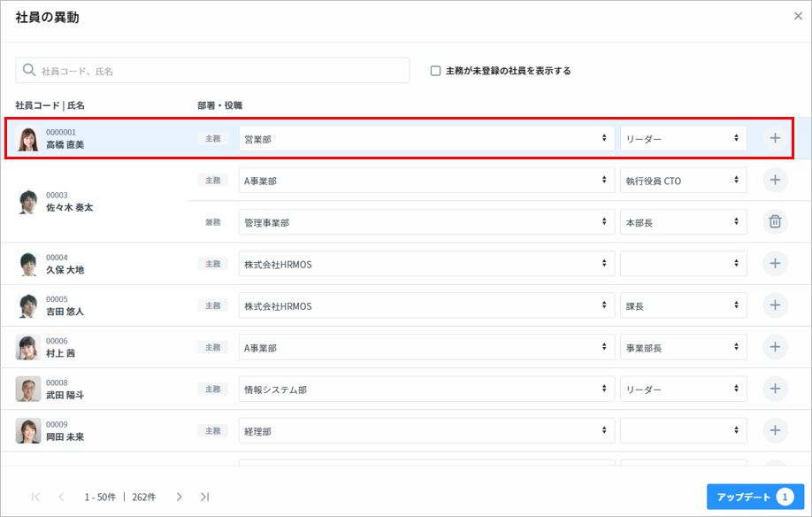Screen dimensions: 812x517
Task: Click the trash icon for 管理事業部 concurrent post
Action: point(775,222)
